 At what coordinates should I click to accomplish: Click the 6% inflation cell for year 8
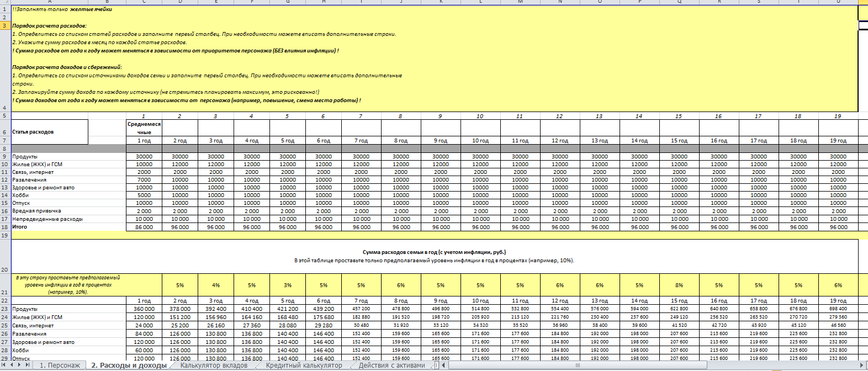[x=401, y=285]
